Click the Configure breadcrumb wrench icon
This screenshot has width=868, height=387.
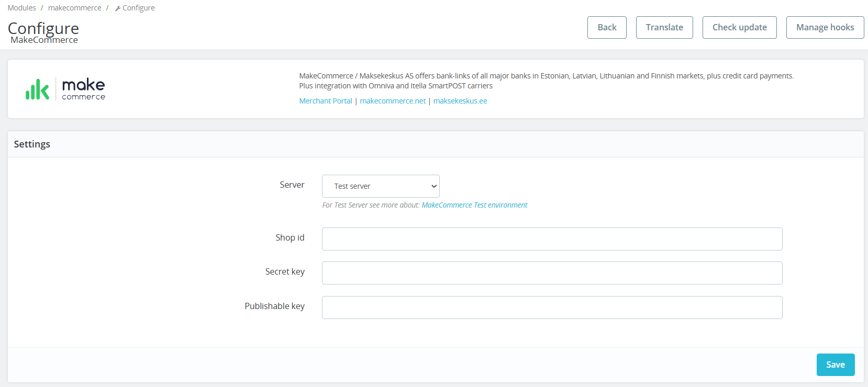point(118,8)
